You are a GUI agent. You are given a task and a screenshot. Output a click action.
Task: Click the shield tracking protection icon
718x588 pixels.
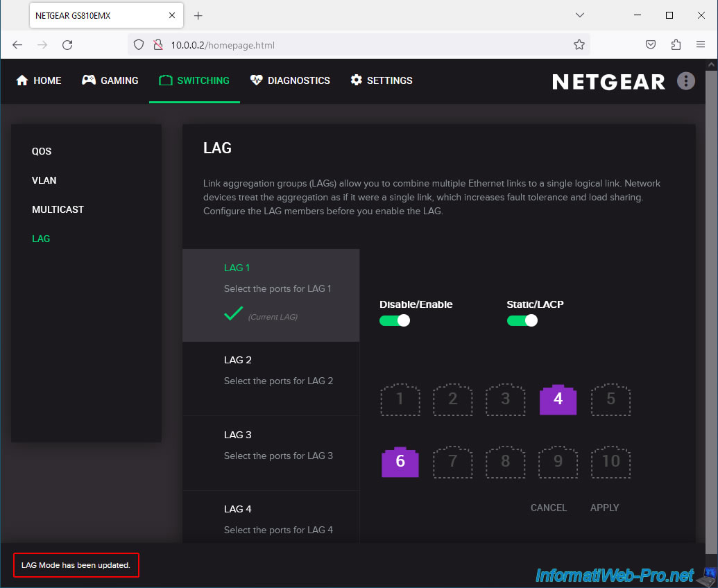click(x=139, y=45)
